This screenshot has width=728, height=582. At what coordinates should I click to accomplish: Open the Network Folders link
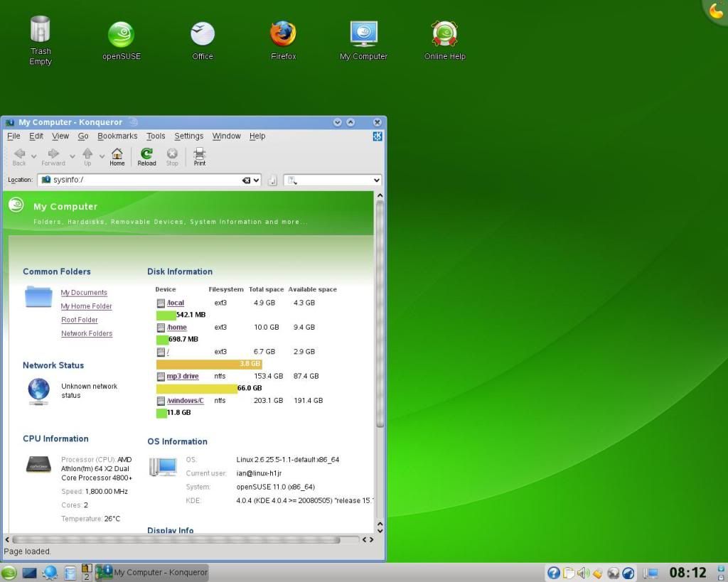tap(87, 333)
